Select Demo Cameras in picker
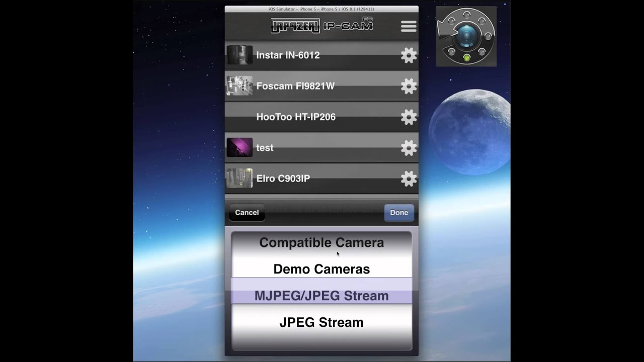This screenshot has height=362, width=644. click(x=321, y=269)
